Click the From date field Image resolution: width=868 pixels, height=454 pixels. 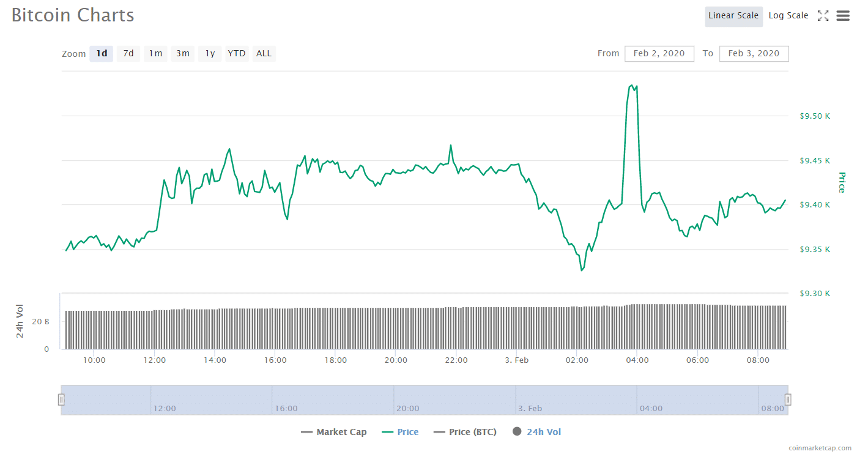pos(659,54)
